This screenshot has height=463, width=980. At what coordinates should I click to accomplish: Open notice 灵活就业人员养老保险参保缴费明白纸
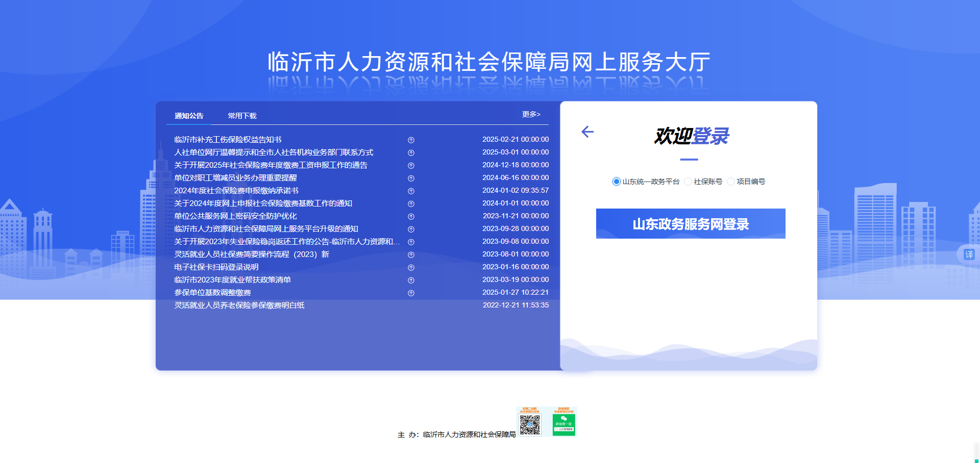(x=239, y=305)
